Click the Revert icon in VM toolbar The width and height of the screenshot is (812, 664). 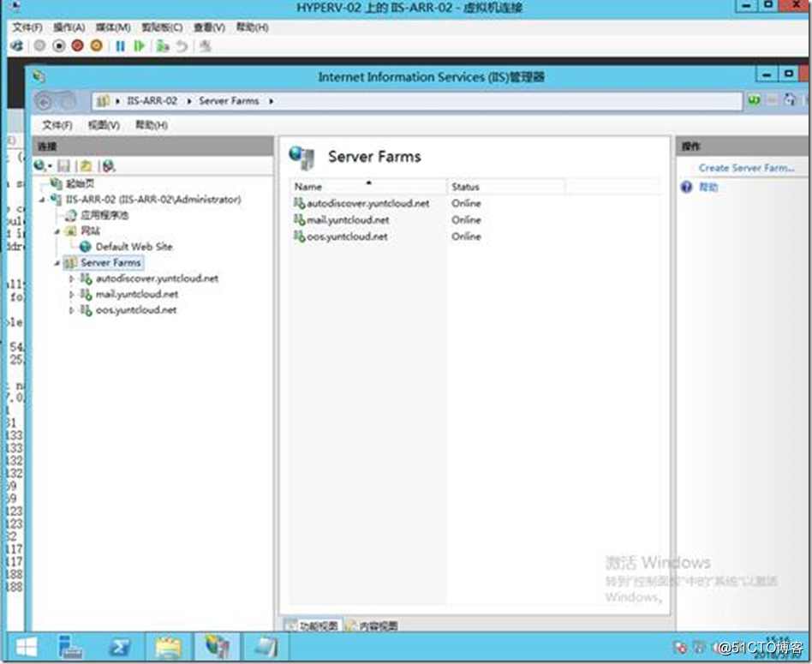pos(182,46)
